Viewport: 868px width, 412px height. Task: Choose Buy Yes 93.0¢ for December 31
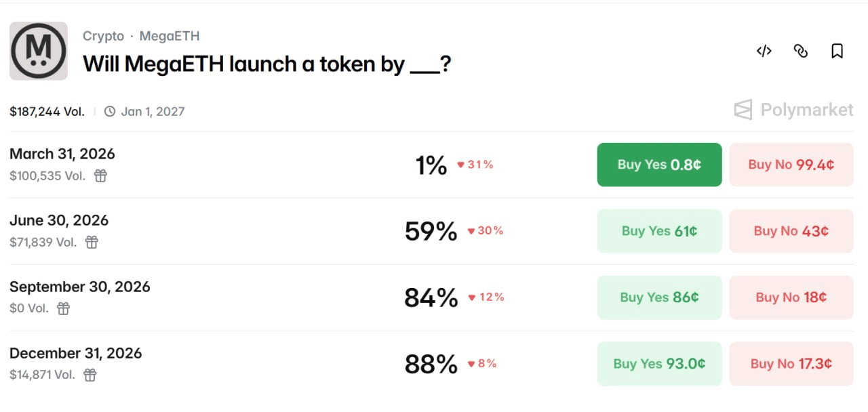pyautogui.click(x=659, y=364)
